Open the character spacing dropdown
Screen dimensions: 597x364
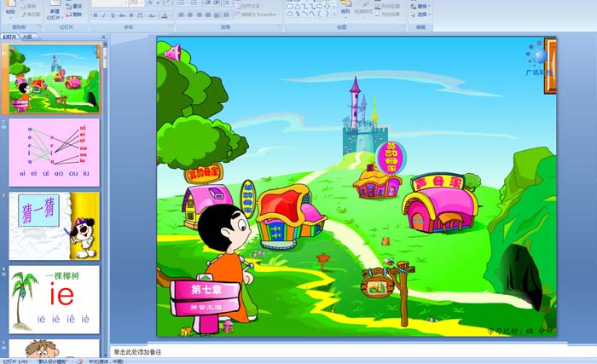(x=140, y=15)
